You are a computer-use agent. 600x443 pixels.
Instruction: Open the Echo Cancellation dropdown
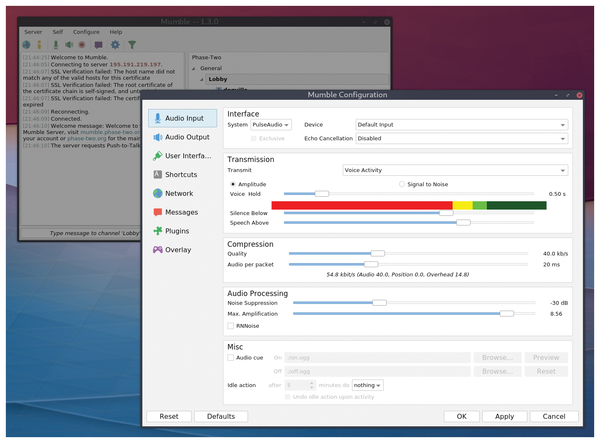coord(461,138)
